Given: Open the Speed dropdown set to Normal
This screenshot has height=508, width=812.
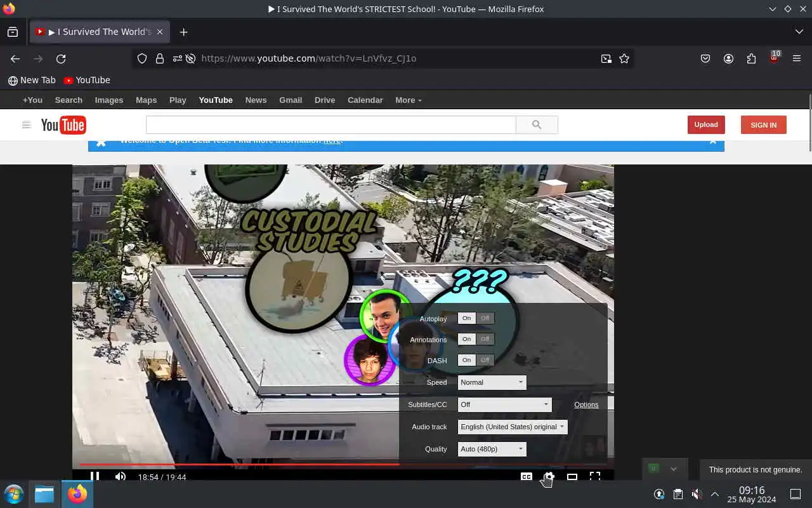Looking at the screenshot, I should pos(492,382).
